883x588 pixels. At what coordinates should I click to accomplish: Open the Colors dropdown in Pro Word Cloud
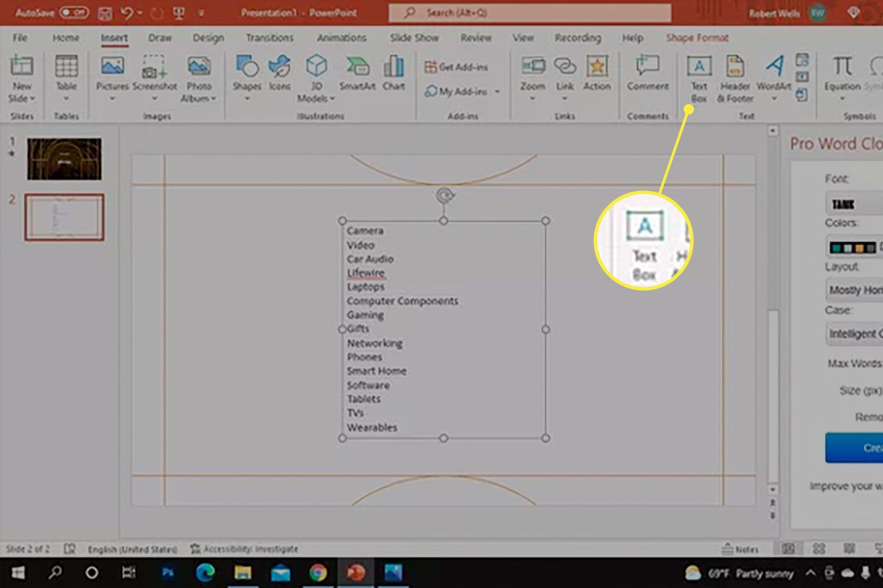(x=854, y=247)
